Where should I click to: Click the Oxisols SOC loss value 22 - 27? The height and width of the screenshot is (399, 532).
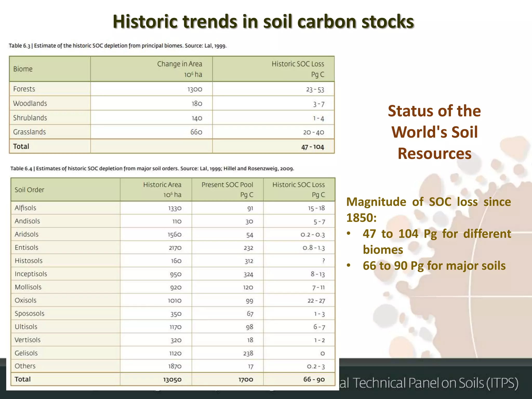(316, 301)
